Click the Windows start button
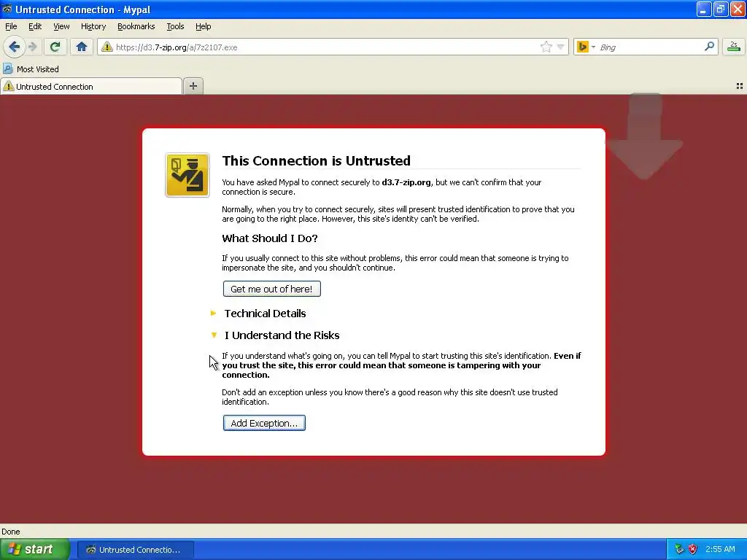This screenshot has width=747, height=560. tap(35, 550)
